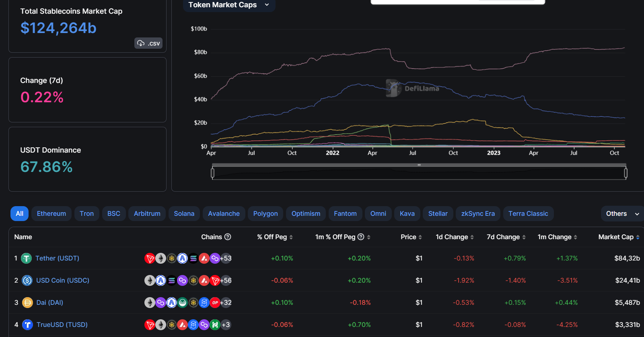The image size is (644, 337).
Task: Click the Arbitrum icon in USDC row
Action: pos(160,281)
